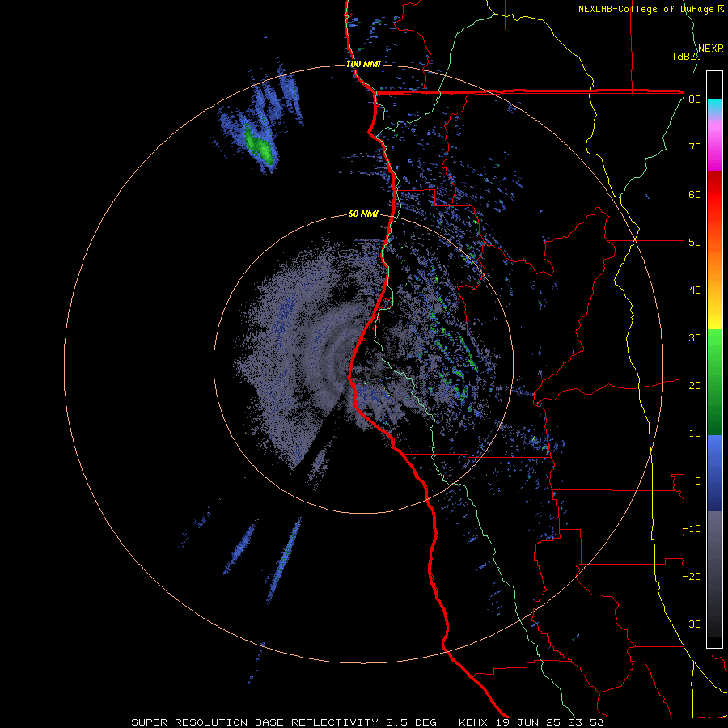Click the 70 value on dBZ scale

[695, 147]
